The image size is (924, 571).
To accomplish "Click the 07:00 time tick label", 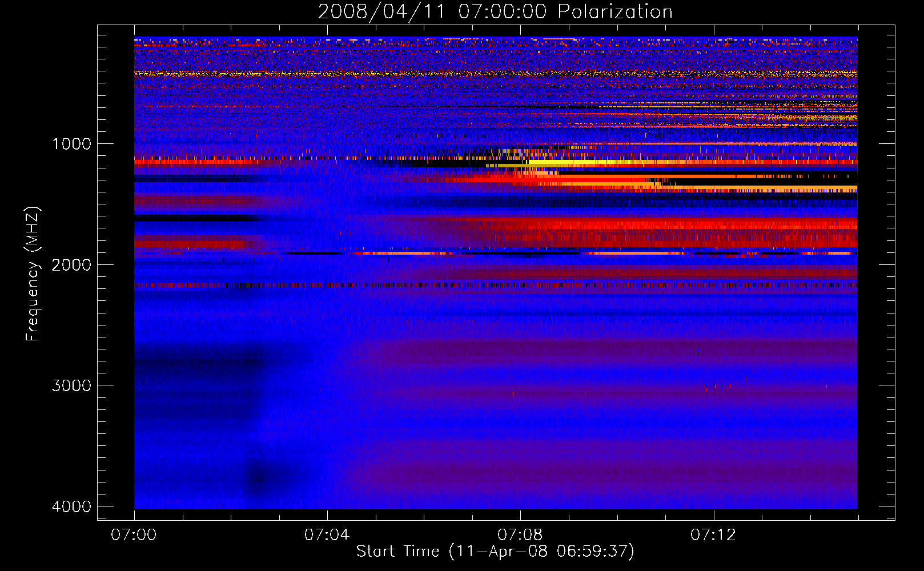I will click(134, 535).
